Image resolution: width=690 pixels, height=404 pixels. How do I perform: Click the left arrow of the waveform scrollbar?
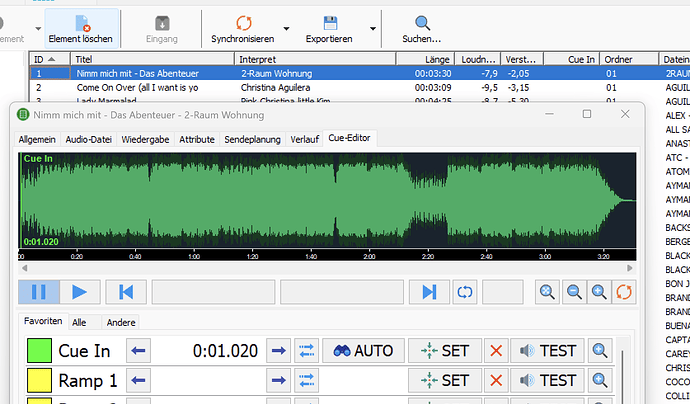[25, 268]
